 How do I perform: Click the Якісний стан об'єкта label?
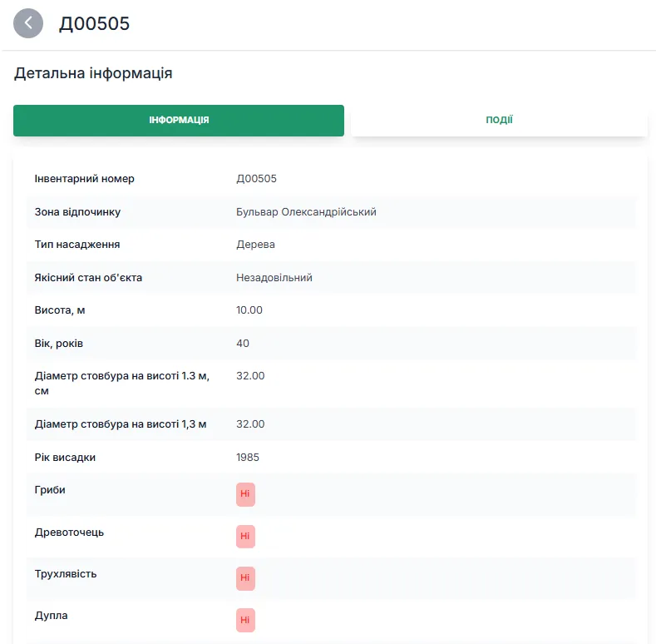[88, 278]
